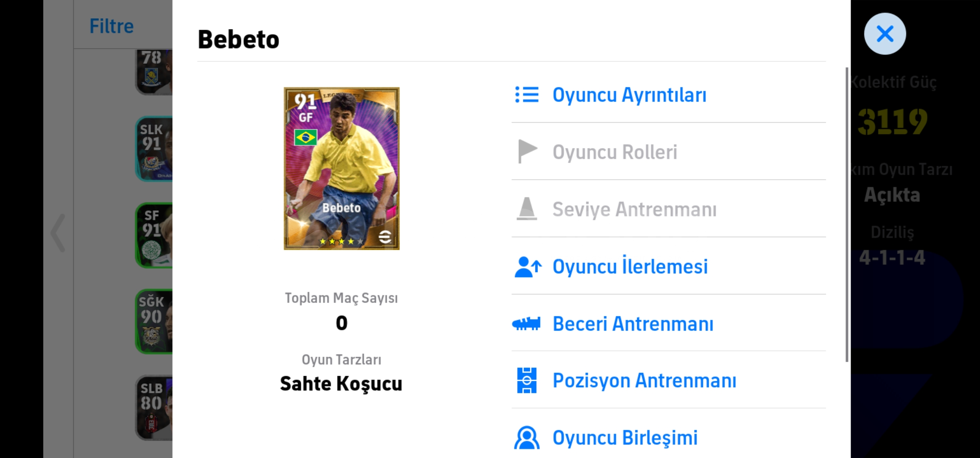Click the flag icon next to Oyuncu Rolleri

click(527, 151)
